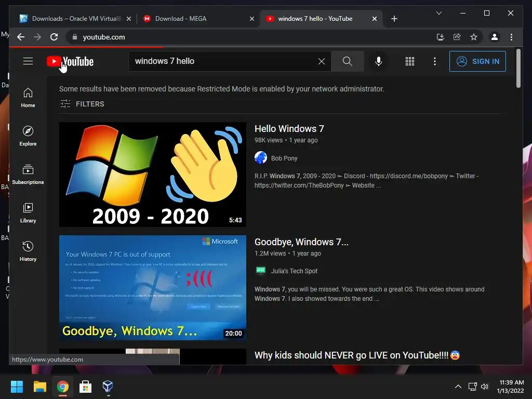The width and height of the screenshot is (532, 399).
Task: Close the Download - MEGA tab
Action: [252, 19]
